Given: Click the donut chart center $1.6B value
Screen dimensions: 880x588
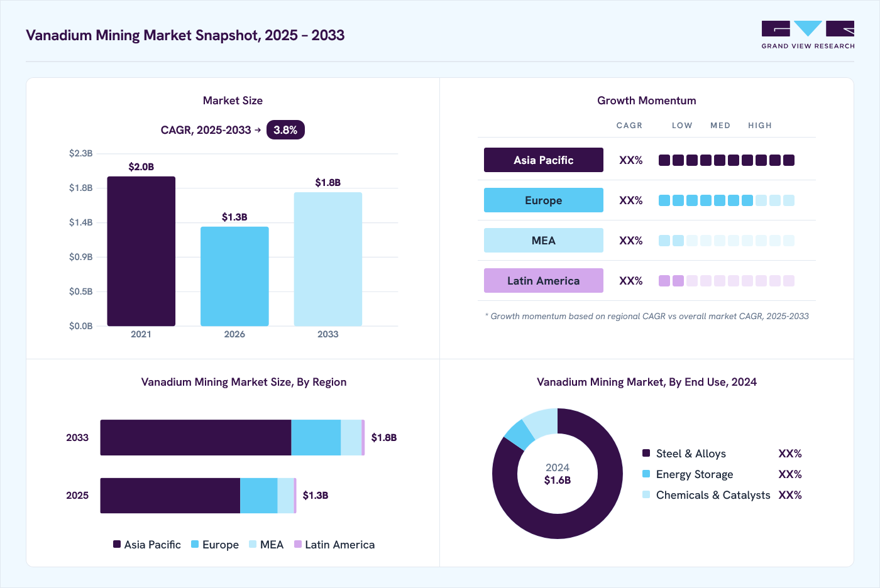Looking at the screenshot, I should [x=558, y=481].
